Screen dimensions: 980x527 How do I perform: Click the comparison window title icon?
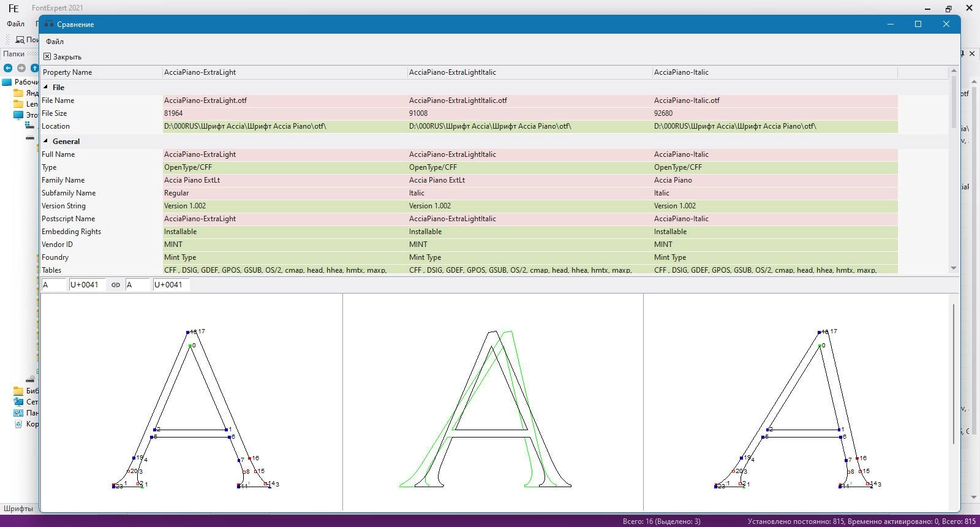click(x=49, y=24)
